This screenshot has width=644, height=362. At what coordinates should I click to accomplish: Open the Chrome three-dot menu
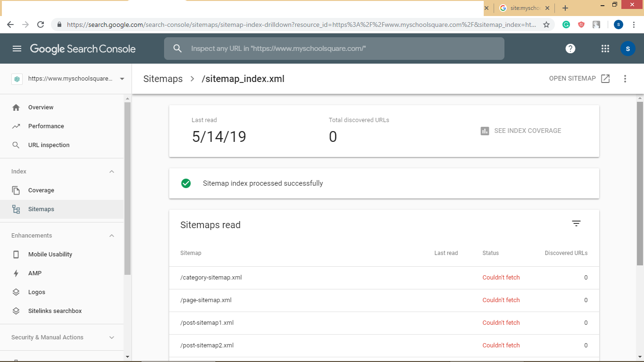[x=634, y=25]
